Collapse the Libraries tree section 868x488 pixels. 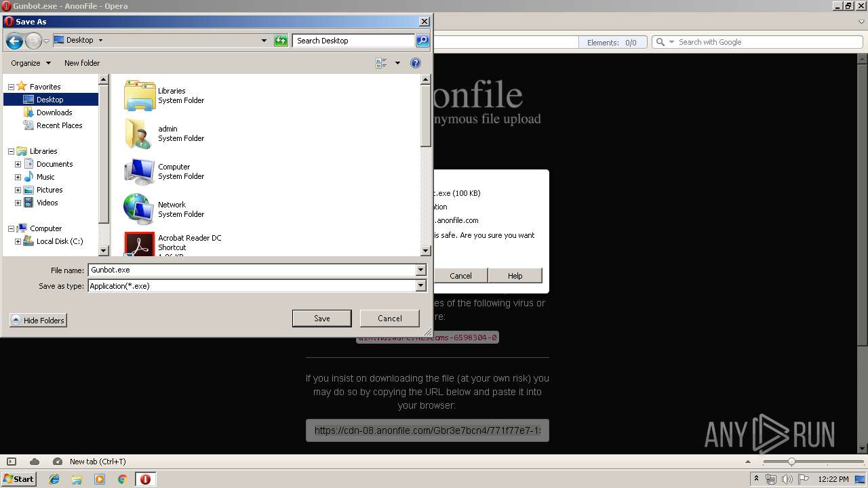pyautogui.click(x=11, y=151)
